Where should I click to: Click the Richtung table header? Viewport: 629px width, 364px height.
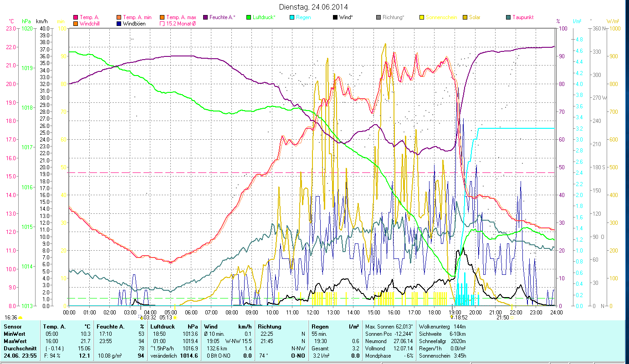coord(270,326)
